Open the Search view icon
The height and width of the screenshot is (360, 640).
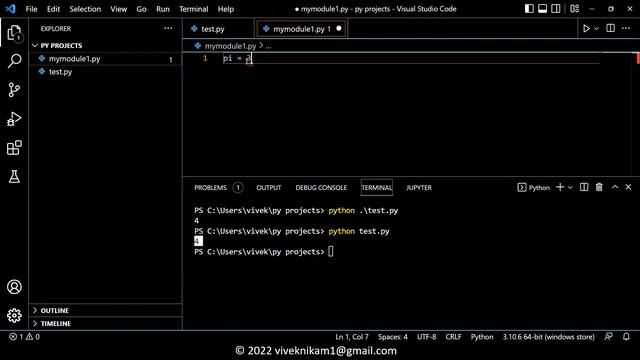coord(14,61)
